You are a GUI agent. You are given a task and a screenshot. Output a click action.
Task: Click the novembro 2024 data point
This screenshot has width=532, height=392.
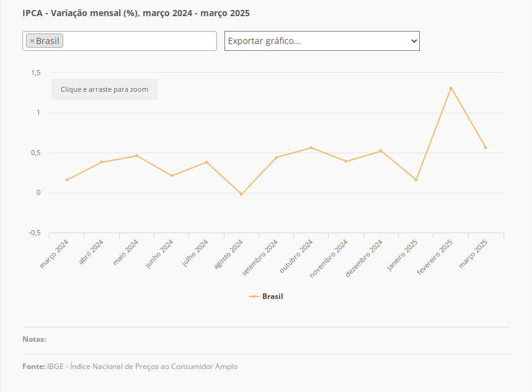coord(346,161)
